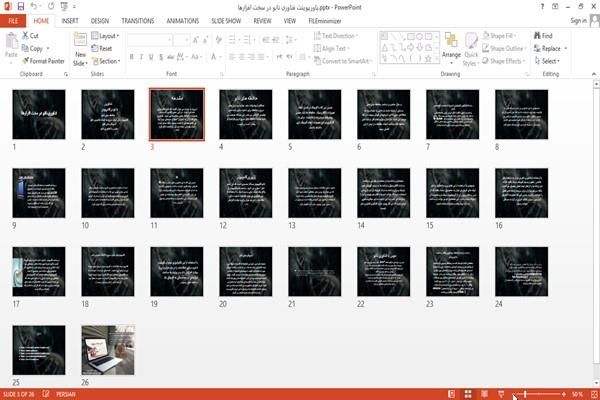Open Align Text options
Image resolution: width=600 pixels, height=400 pixels.
click(331, 48)
